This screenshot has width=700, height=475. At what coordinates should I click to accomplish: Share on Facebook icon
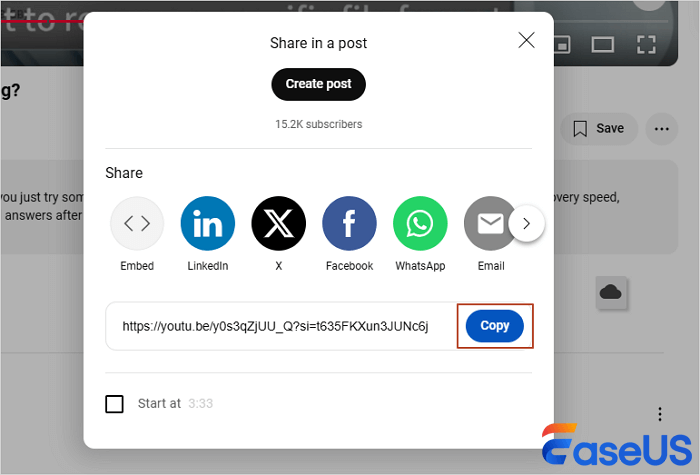[349, 223]
